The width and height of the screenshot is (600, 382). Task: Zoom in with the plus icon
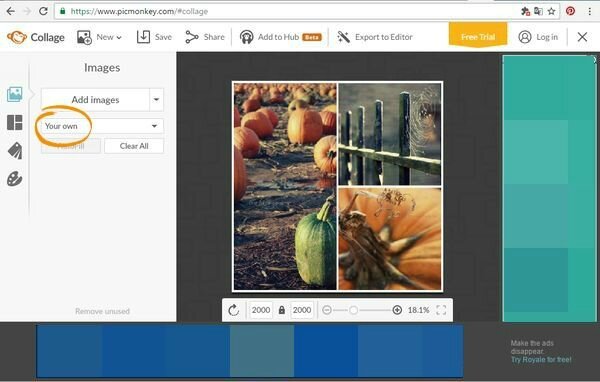[x=397, y=310]
